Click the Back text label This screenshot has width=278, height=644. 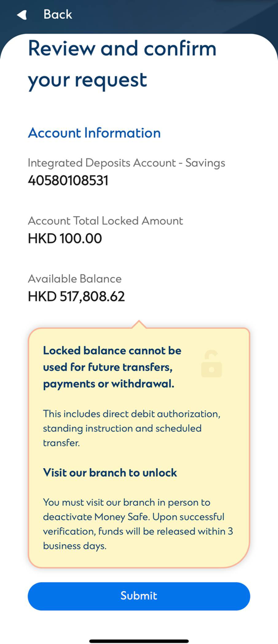tap(58, 14)
